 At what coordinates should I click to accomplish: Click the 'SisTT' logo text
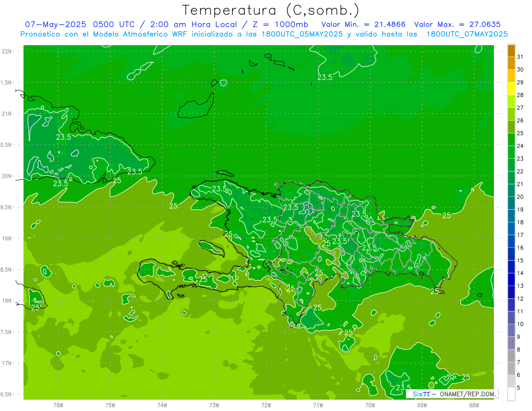pyautogui.click(x=421, y=394)
